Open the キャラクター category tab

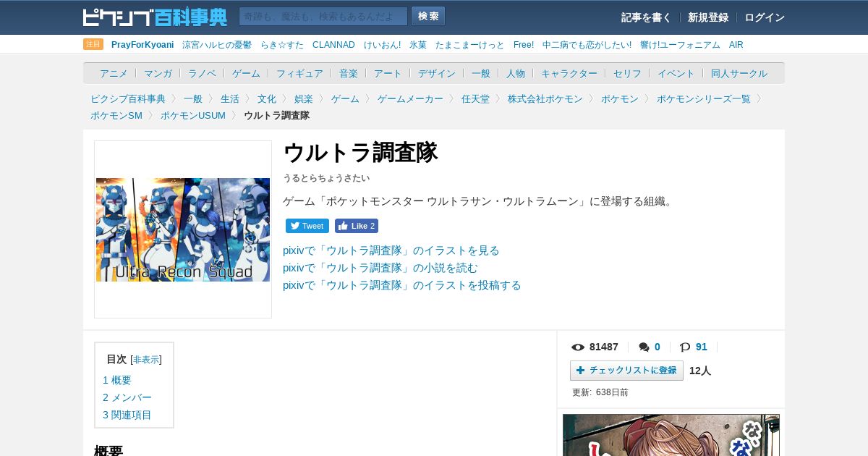pyautogui.click(x=569, y=73)
